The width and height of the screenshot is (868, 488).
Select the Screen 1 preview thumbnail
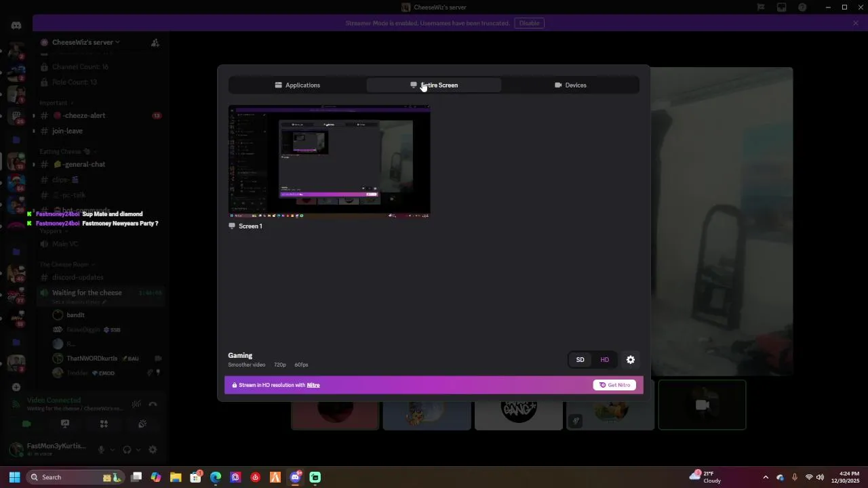coord(329,161)
